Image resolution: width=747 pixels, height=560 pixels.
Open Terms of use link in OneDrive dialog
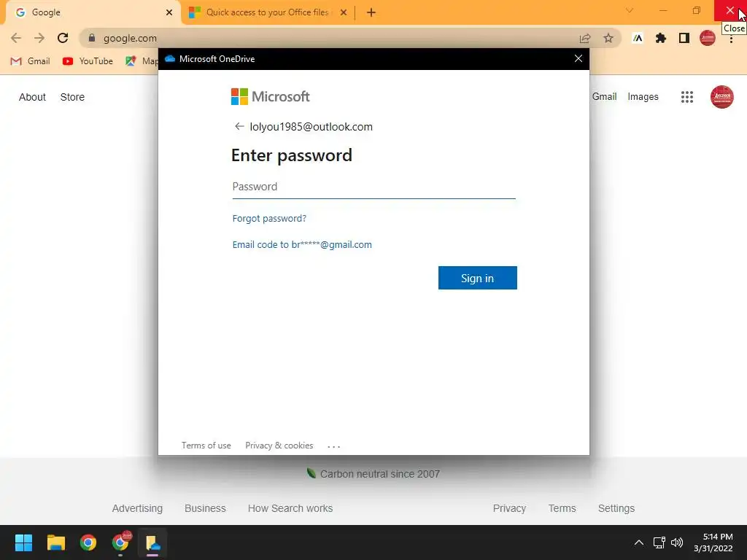tap(206, 446)
